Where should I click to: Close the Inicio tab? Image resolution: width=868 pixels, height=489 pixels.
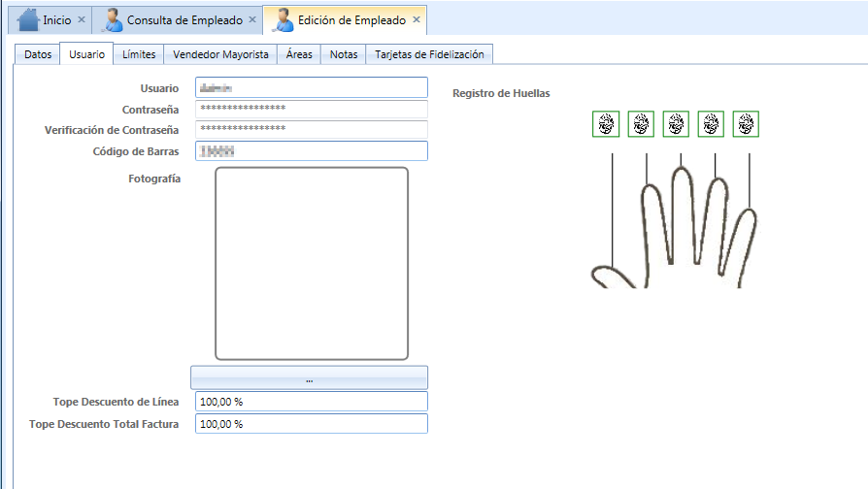click(82, 19)
